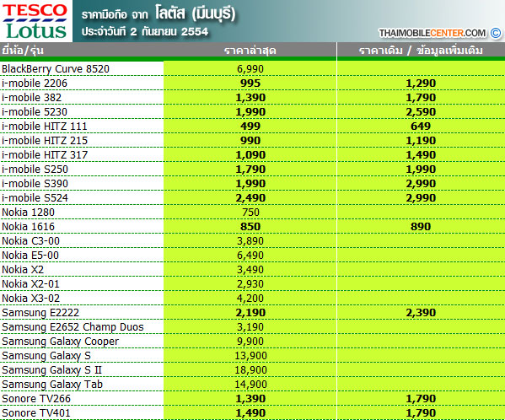Screen dimensions: 505x420
Task: Click the header title โลตัส (มีนบุรี)
Action: tap(196, 13)
